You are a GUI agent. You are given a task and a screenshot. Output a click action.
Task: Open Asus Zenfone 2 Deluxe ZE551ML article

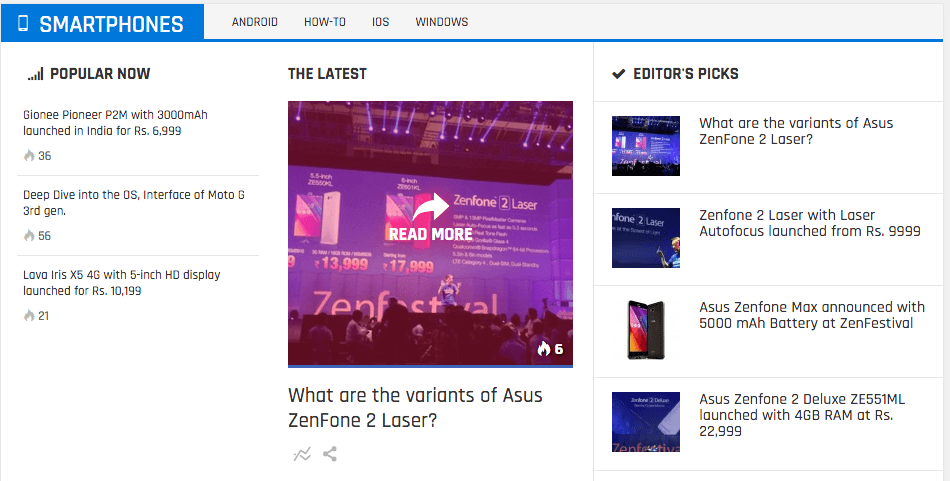point(802,415)
